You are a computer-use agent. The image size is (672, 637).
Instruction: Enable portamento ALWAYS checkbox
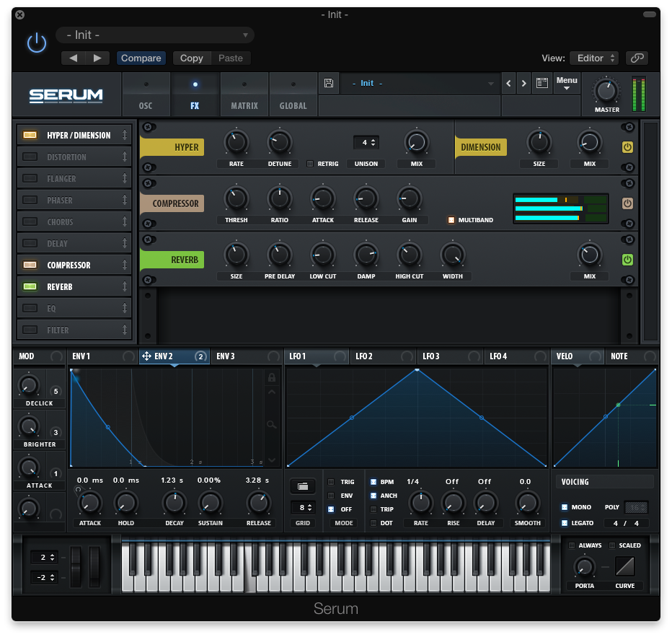coord(571,545)
